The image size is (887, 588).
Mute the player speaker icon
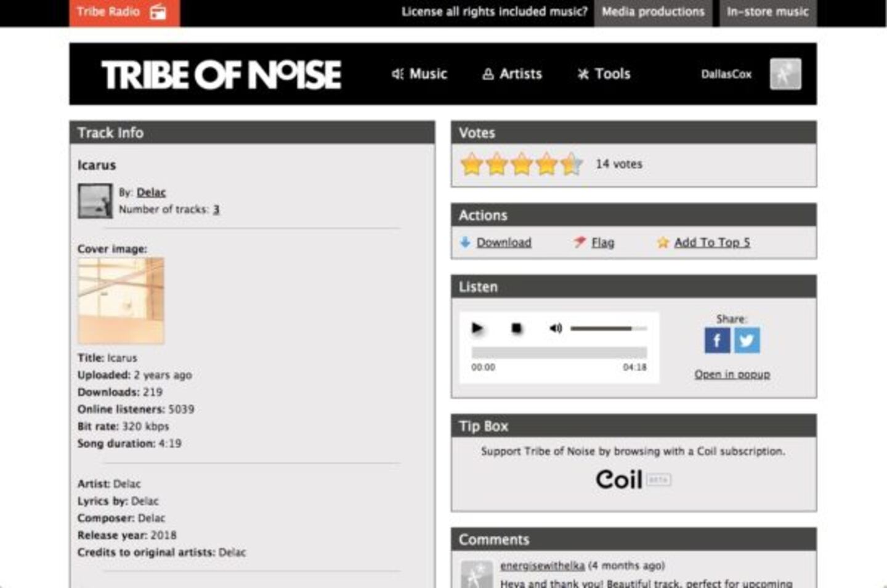556,328
